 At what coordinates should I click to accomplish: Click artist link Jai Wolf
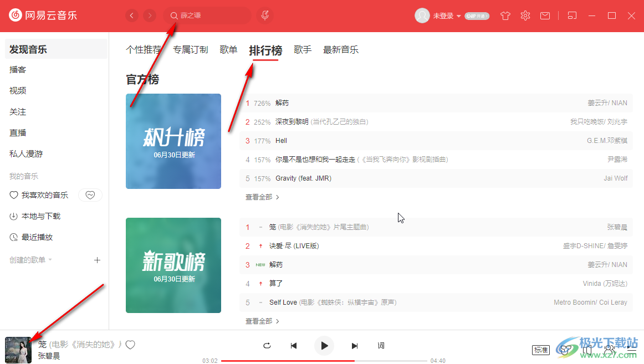(616, 178)
